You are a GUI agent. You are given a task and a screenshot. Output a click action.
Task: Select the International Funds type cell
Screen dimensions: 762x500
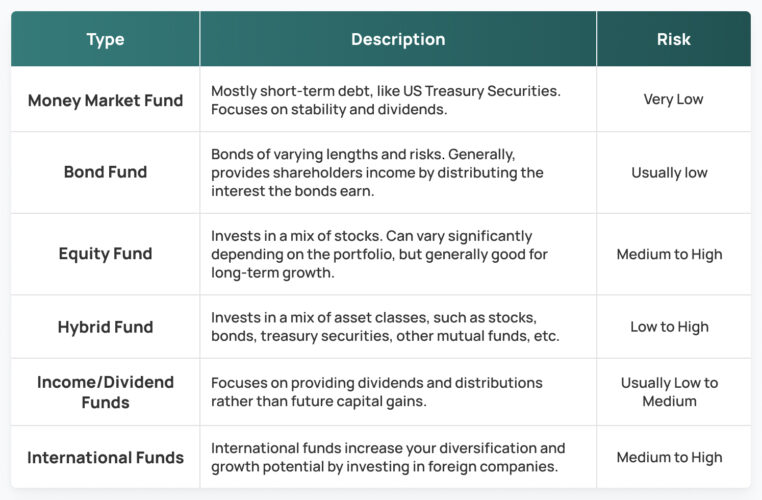pos(105,457)
